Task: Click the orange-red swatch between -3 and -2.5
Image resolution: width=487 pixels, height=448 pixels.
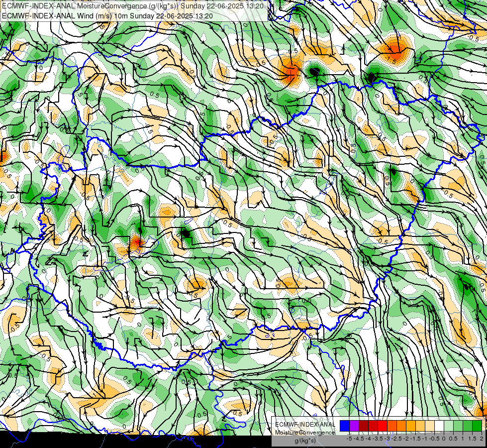Action: pyautogui.click(x=392, y=426)
